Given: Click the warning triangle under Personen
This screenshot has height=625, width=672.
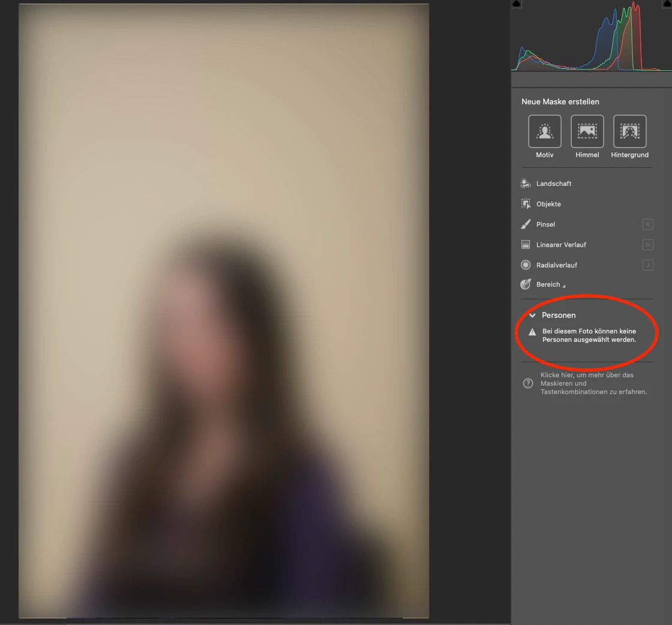Looking at the screenshot, I should point(532,332).
